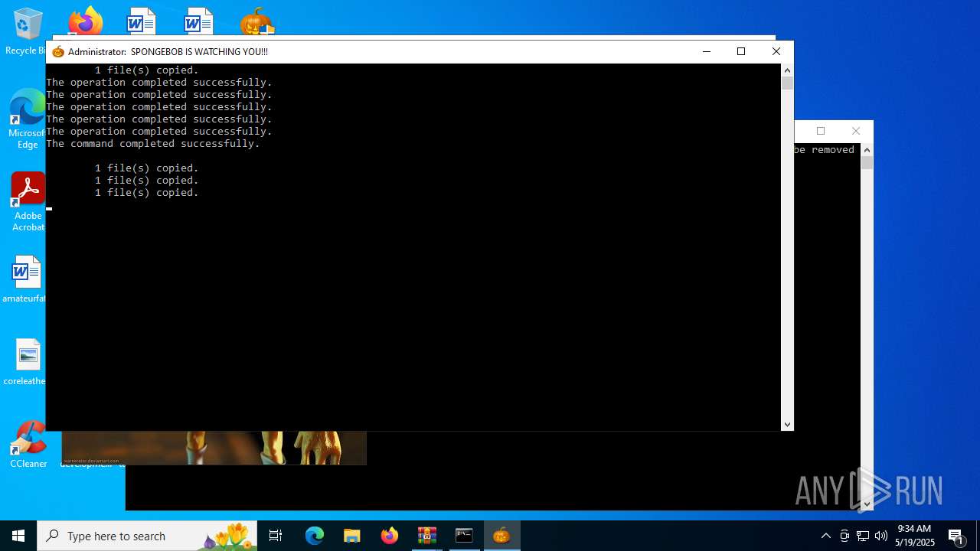Click the Meet Now camera tray icon

pyautogui.click(x=844, y=536)
